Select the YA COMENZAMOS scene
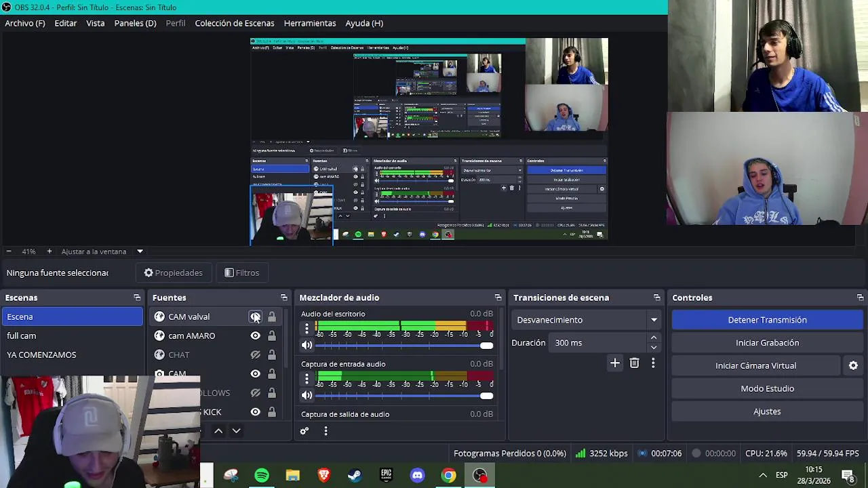 [72, 354]
